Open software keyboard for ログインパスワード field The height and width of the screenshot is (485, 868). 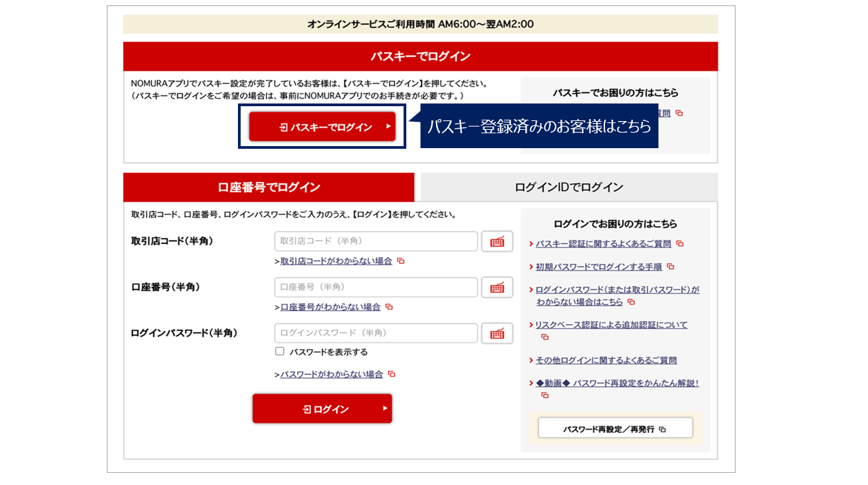[497, 333]
